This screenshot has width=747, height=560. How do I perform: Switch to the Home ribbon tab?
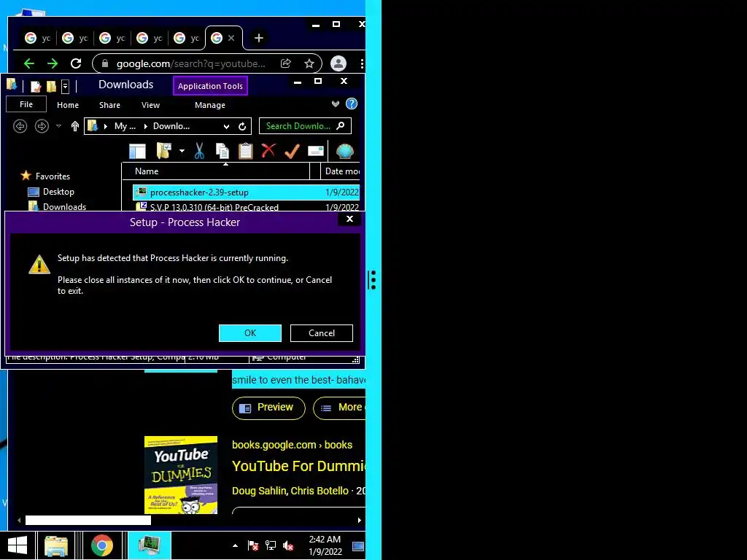[68, 105]
